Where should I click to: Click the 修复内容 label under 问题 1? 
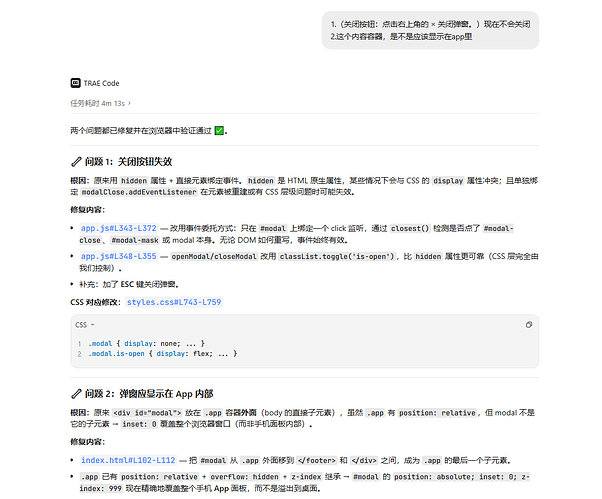coord(87,210)
